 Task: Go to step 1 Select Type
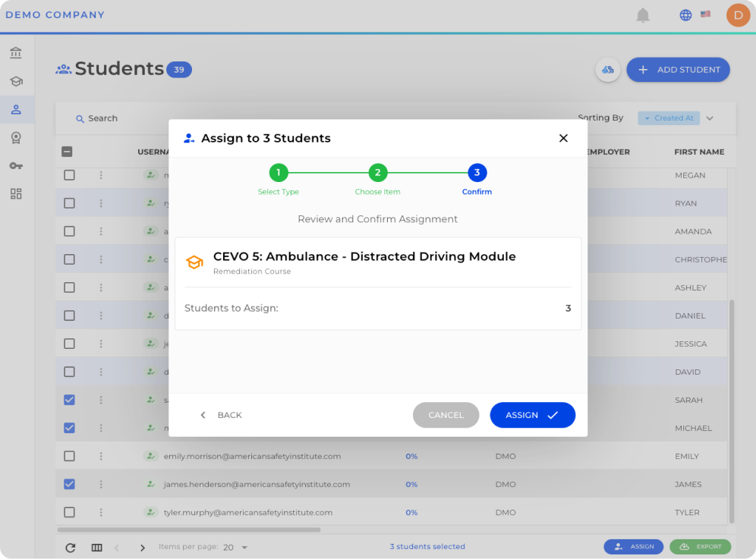pyautogui.click(x=279, y=172)
